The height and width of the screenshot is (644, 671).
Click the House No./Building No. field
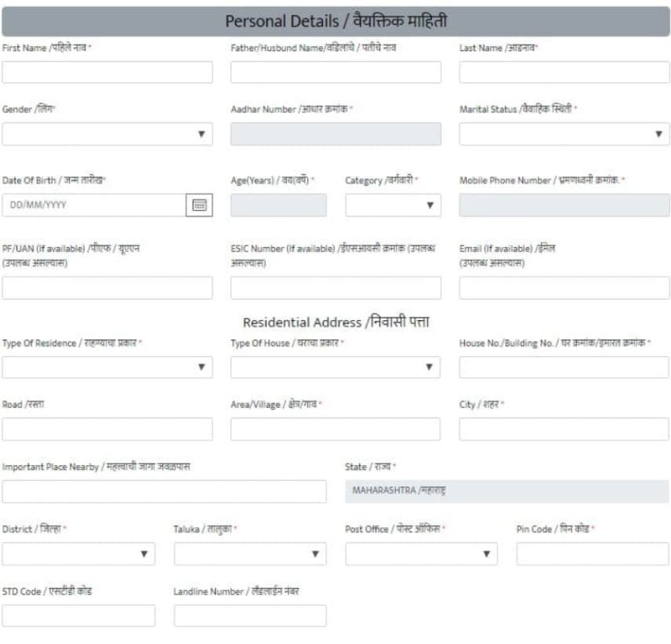[564, 367]
